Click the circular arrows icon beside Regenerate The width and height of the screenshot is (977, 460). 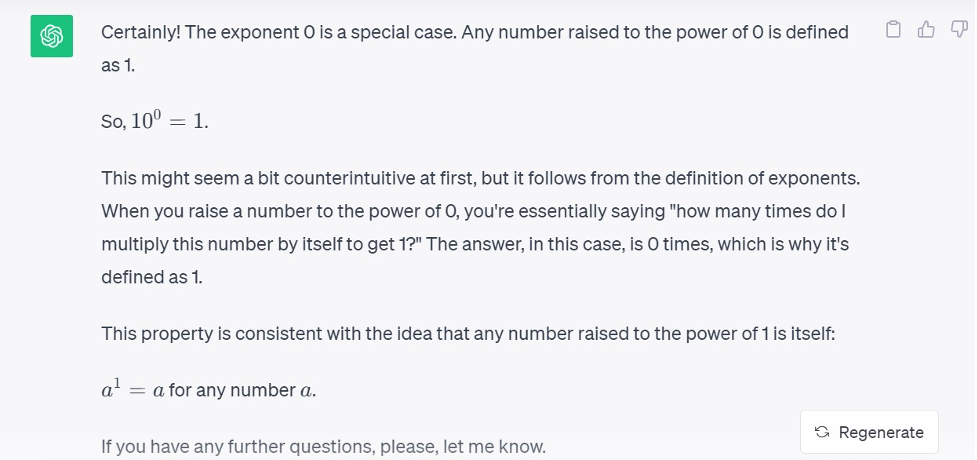[x=822, y=432]
